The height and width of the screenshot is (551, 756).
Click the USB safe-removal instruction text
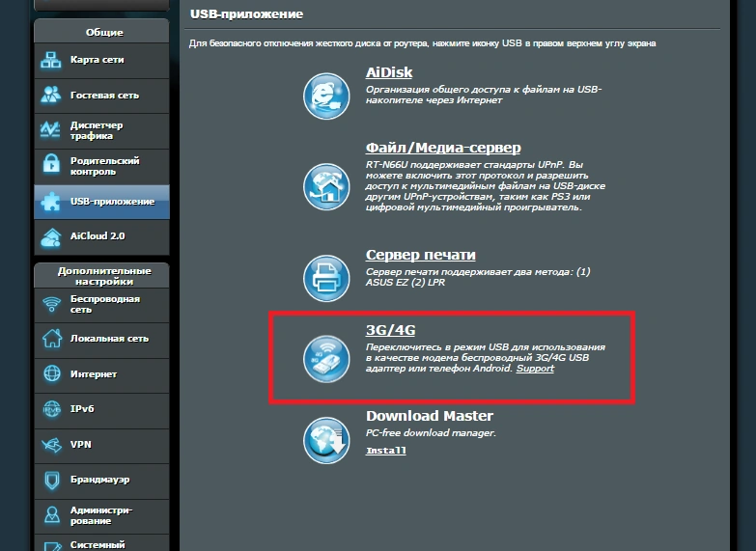pos(422,43)
